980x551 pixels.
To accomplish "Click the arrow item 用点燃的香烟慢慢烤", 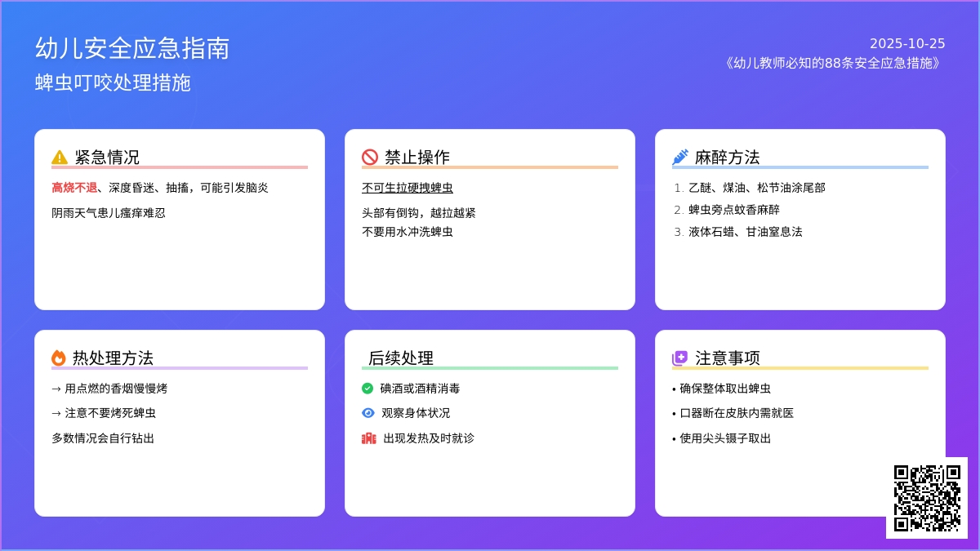I will click(x=109, y=389).
